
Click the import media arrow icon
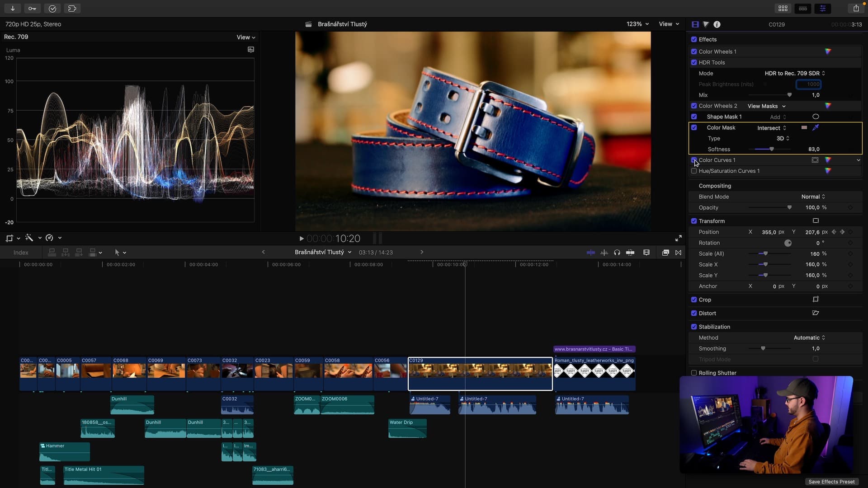pyautogui.click(x=13, y=8)
